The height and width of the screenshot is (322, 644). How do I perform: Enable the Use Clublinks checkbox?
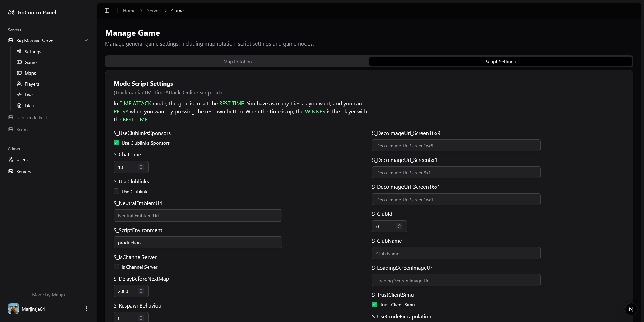116,191
